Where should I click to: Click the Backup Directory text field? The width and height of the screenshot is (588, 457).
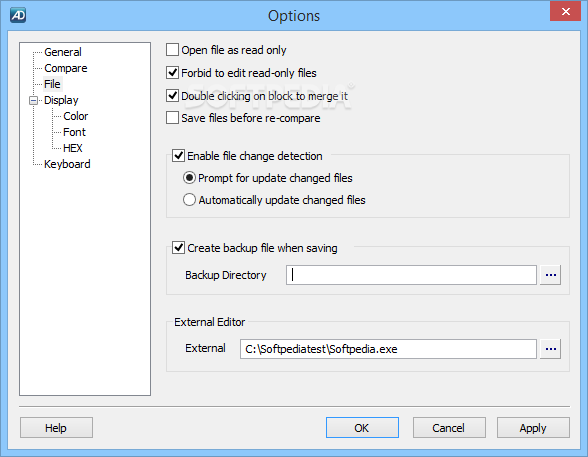pyautogui.click(x=411, y=275)
